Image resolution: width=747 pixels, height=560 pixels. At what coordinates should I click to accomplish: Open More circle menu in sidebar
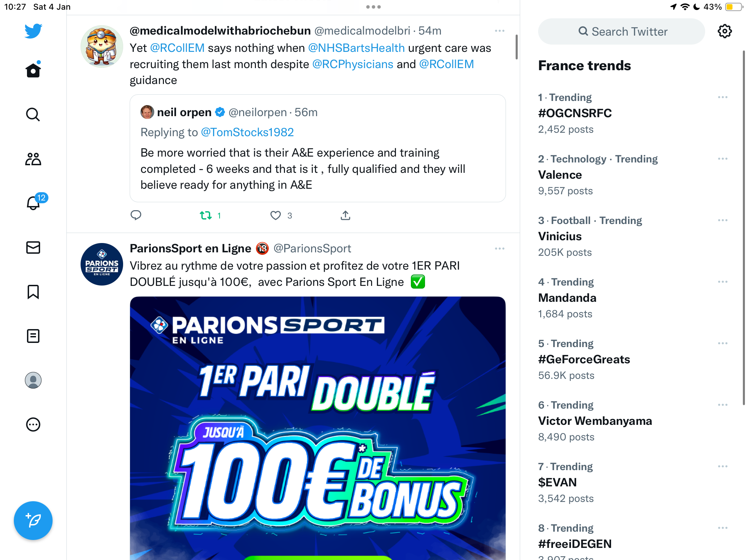33,424
